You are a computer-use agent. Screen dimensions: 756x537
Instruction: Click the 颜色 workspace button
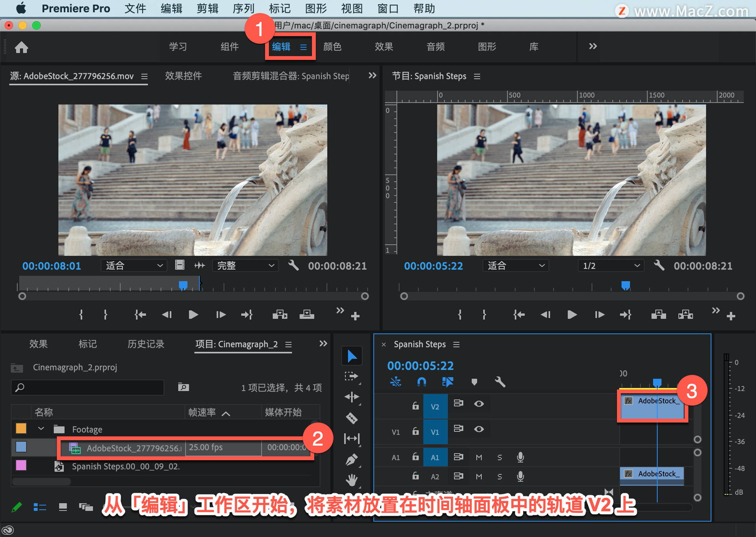click(332, 46)
